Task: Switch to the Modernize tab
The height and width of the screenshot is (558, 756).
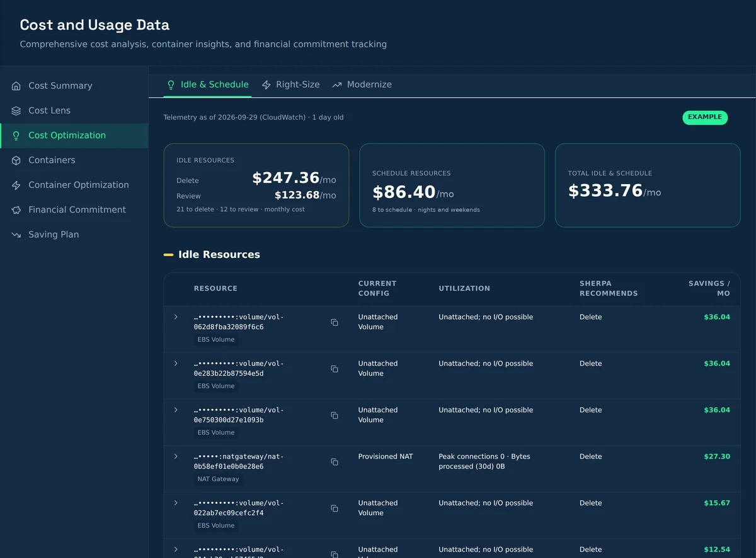Action: pos(362,84)
